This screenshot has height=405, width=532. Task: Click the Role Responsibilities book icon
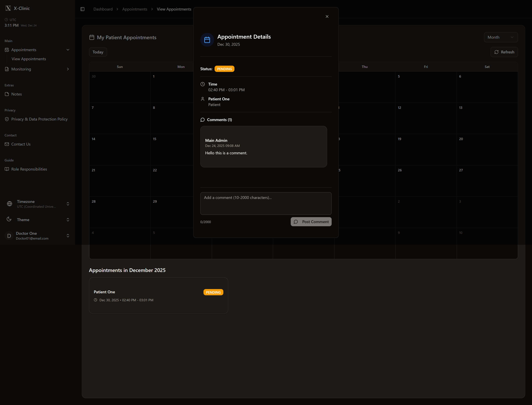click(7, 169)
